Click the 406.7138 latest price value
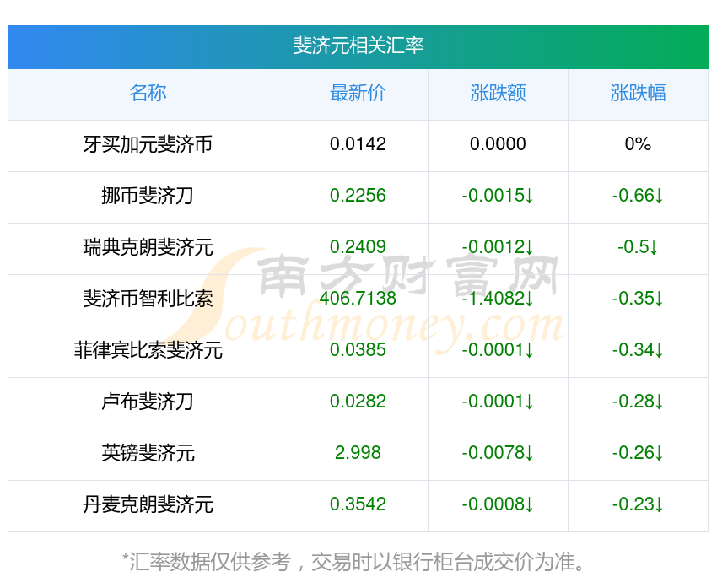The height and width of the screenshot is (588, 717). coord(358,299)
